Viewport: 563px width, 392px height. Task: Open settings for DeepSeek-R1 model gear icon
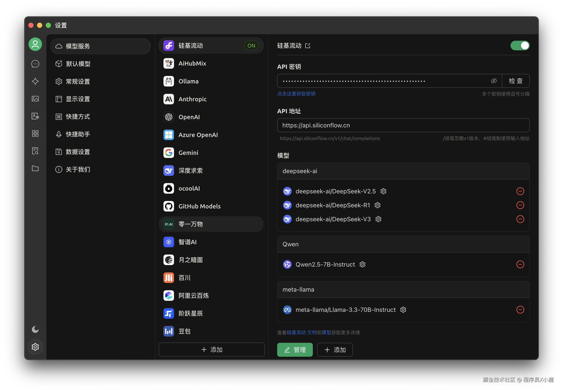pos(377,205)
